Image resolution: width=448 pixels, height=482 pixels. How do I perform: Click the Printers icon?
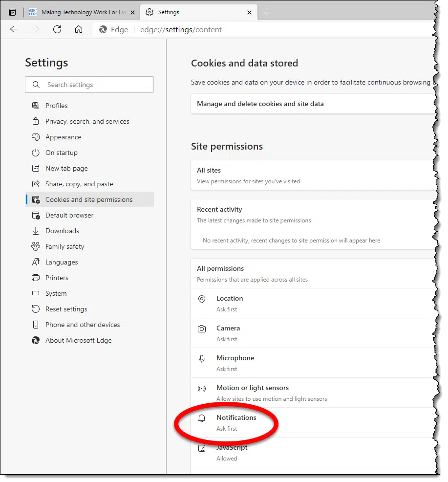pos(36,278)
